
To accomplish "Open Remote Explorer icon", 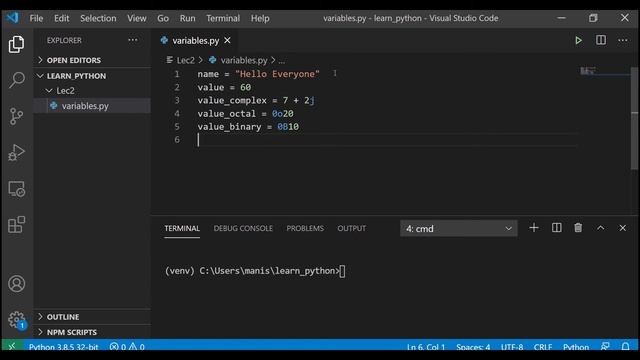I will pyautogui.click(x=16, y=189).
